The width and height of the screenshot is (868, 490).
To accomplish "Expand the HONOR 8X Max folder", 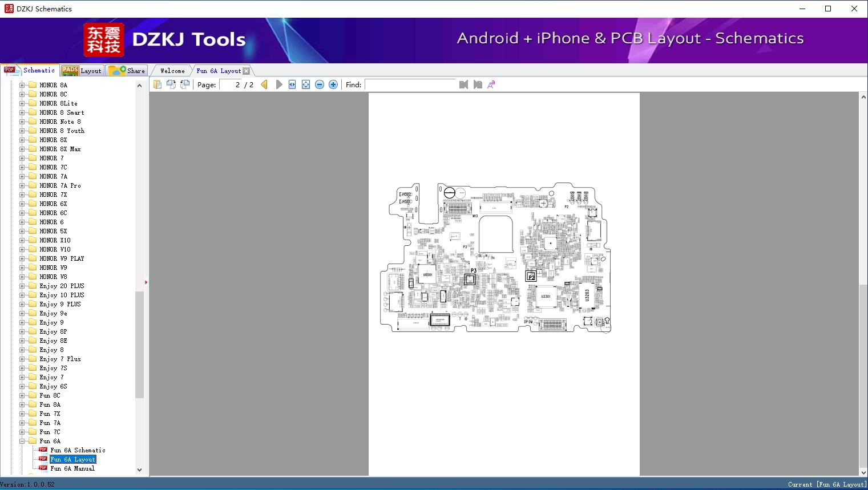I will coord(22,149).
